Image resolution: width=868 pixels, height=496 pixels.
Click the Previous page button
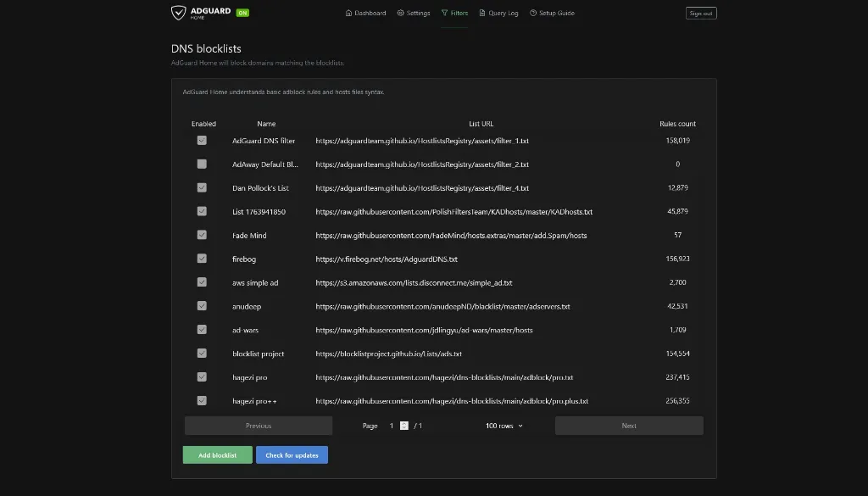[x=259, y=426]
